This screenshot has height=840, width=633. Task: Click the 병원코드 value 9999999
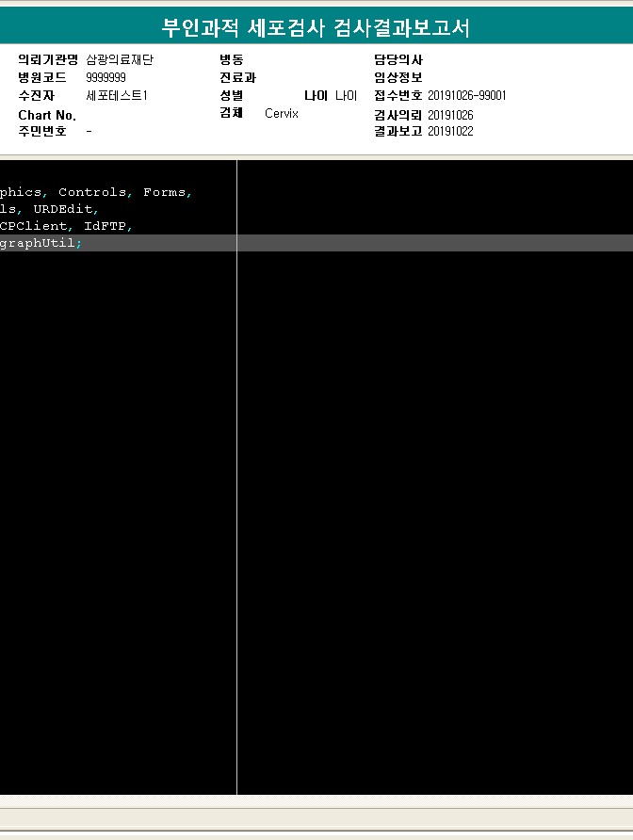(105, 77)
